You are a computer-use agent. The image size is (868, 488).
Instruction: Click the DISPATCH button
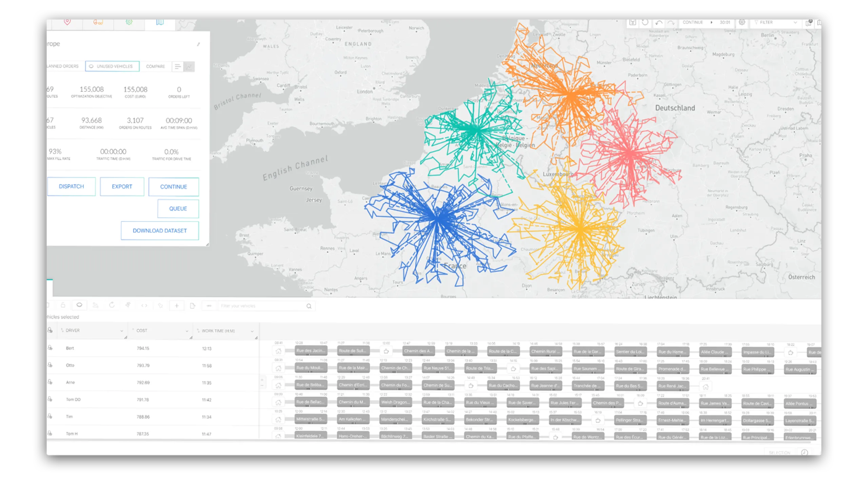click(x=71, y=186)
